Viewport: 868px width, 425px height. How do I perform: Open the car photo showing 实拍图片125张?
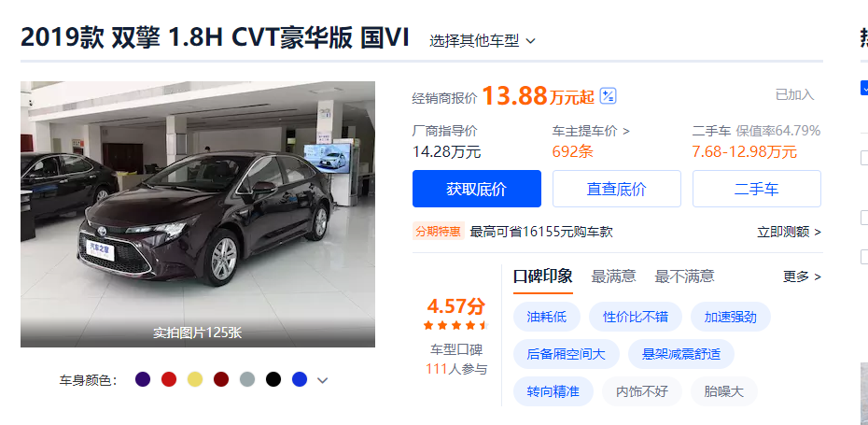tap(198, 215)
